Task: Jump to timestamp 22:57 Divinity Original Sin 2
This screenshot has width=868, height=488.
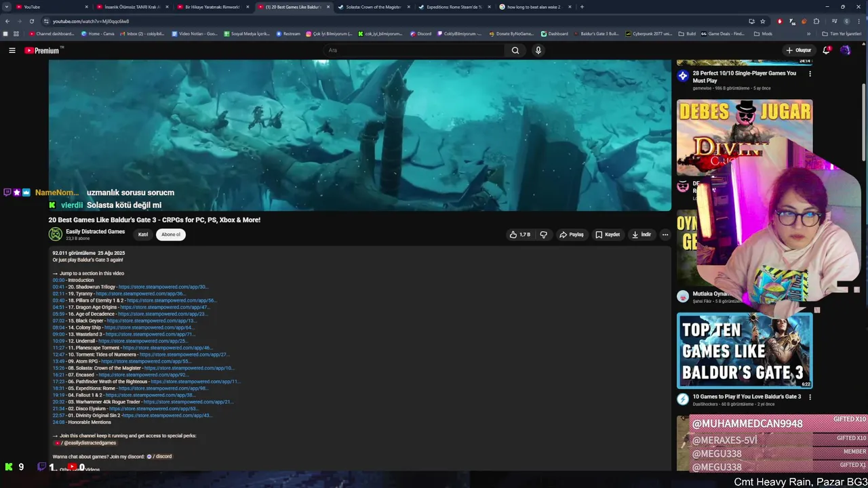Action: coord(58,415)
